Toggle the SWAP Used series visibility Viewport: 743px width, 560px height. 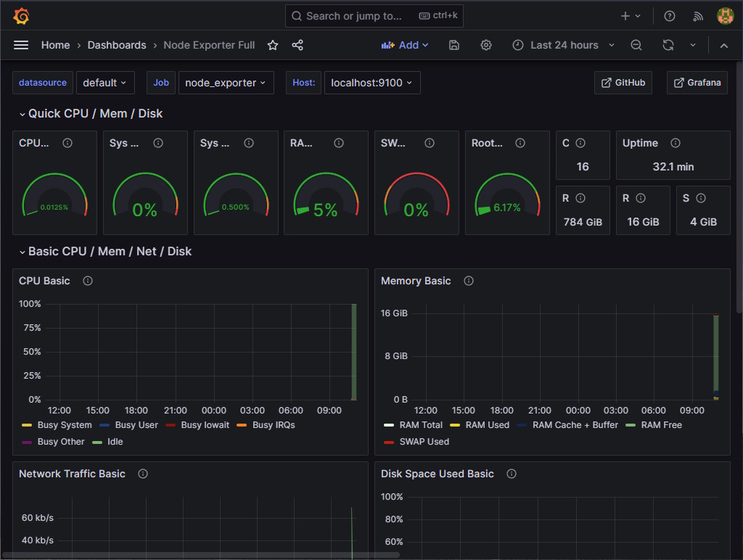(424, 441)
